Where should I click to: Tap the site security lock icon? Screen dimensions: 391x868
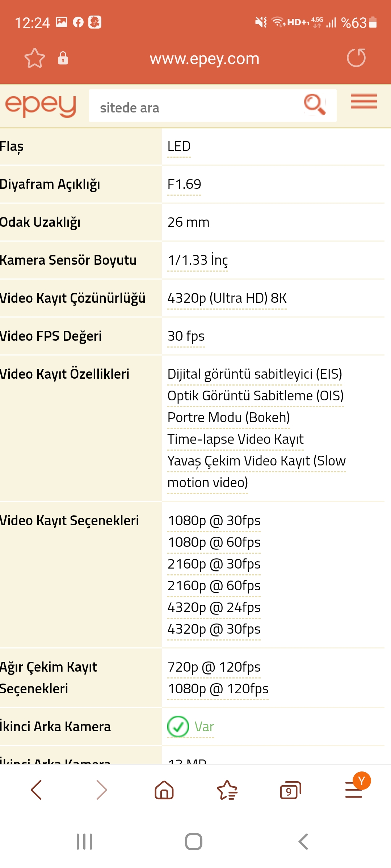point(63,58)
